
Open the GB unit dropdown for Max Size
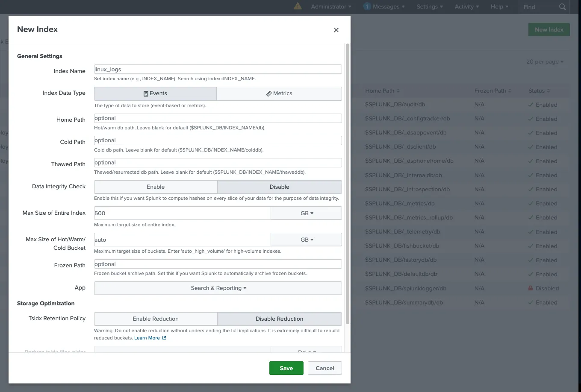(x=306, y=213)
